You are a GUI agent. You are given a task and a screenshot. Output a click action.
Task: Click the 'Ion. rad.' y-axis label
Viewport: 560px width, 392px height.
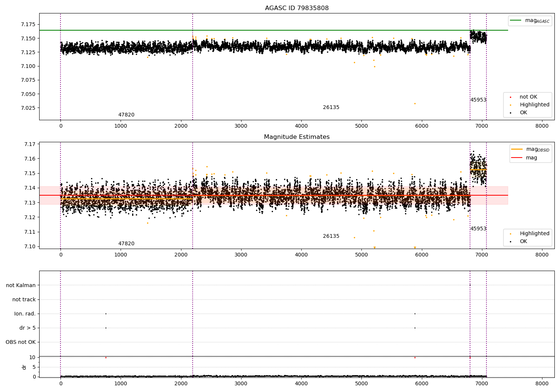point(25,314)
